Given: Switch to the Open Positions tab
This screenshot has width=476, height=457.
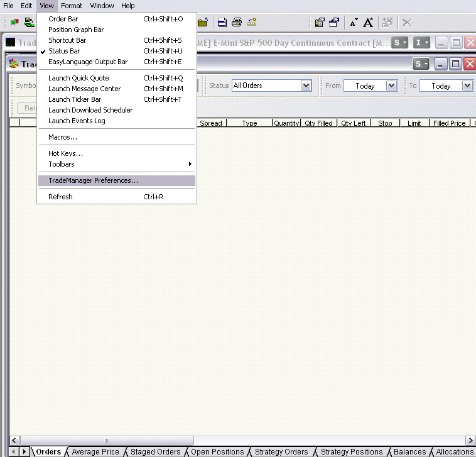Looking at the screenshot, I should tap(217, 451).
